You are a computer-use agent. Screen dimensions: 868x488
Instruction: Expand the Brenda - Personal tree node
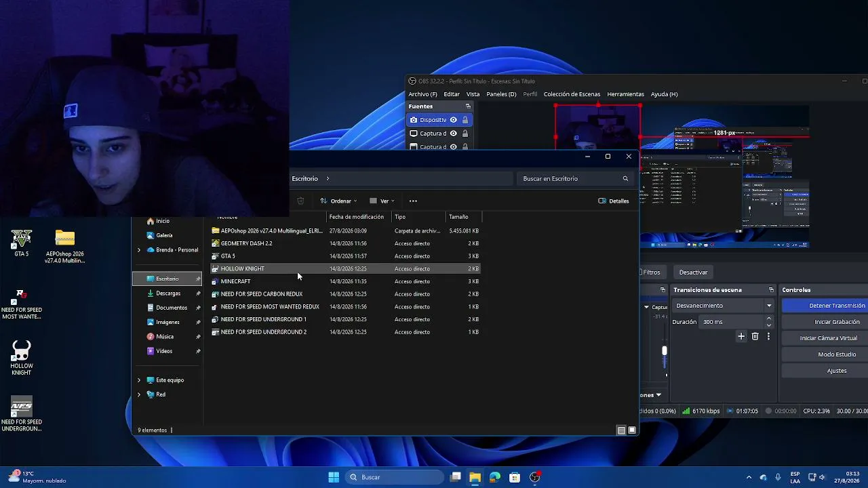pyautogui.click(x=139, y=250)
